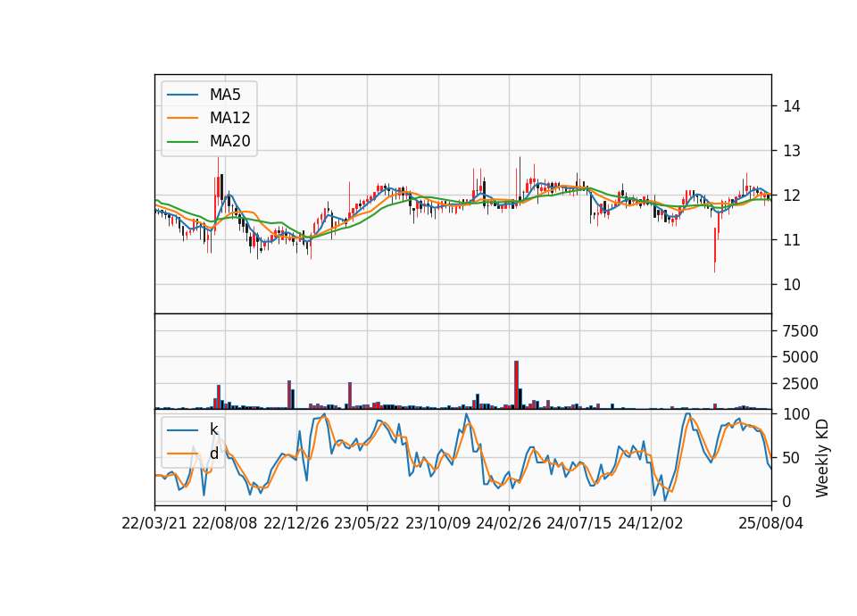Screen dimensions: 857x616
Task: Click the MA20 legend label
Action: coord(229,141)
